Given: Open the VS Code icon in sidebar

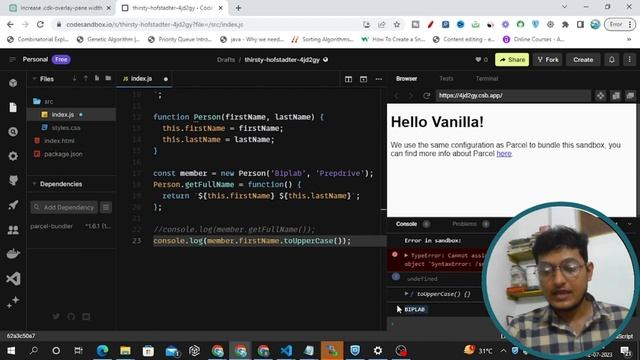Looking at the screenshot, I should point(13,279).
